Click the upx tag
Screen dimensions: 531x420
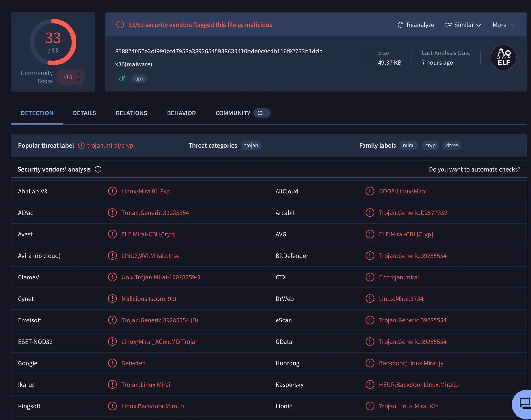(139, 79)
